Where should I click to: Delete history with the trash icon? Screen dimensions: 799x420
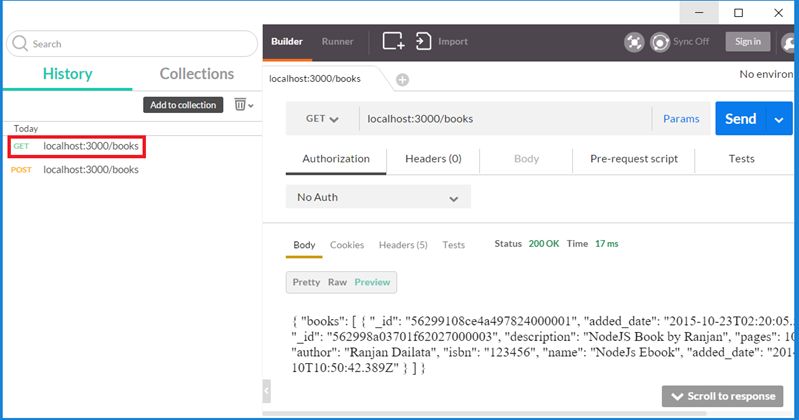click(241, 104)
